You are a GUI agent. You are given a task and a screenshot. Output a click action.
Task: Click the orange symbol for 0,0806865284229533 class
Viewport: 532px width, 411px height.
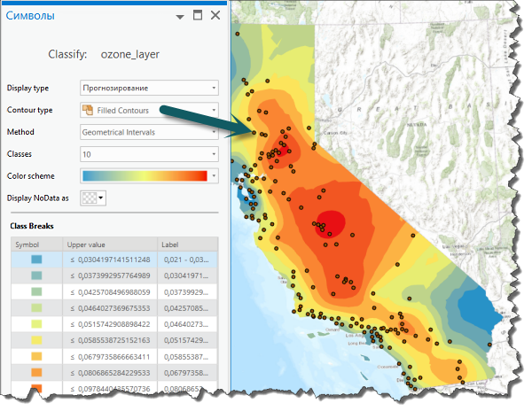pos(35,371)
